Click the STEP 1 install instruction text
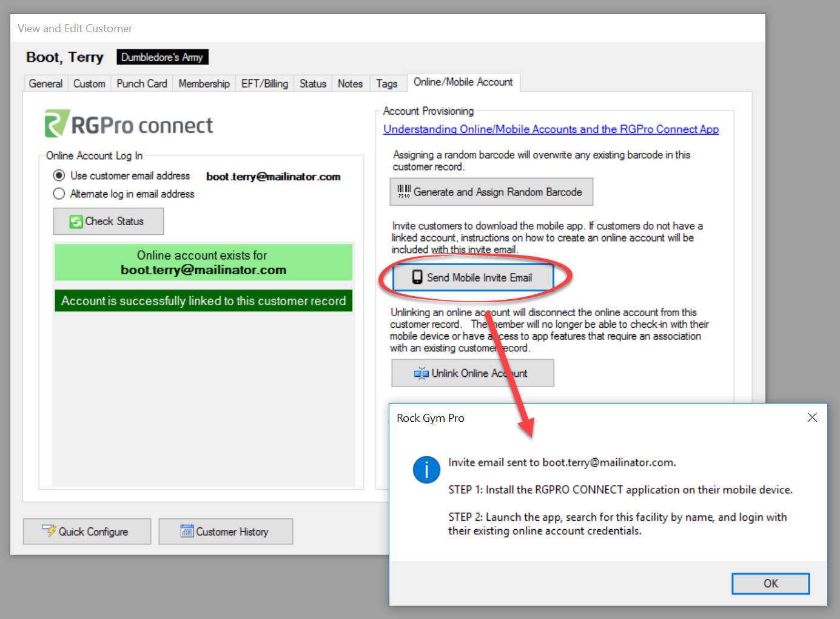This screenshot has height=619, width=840. point(620,490)
